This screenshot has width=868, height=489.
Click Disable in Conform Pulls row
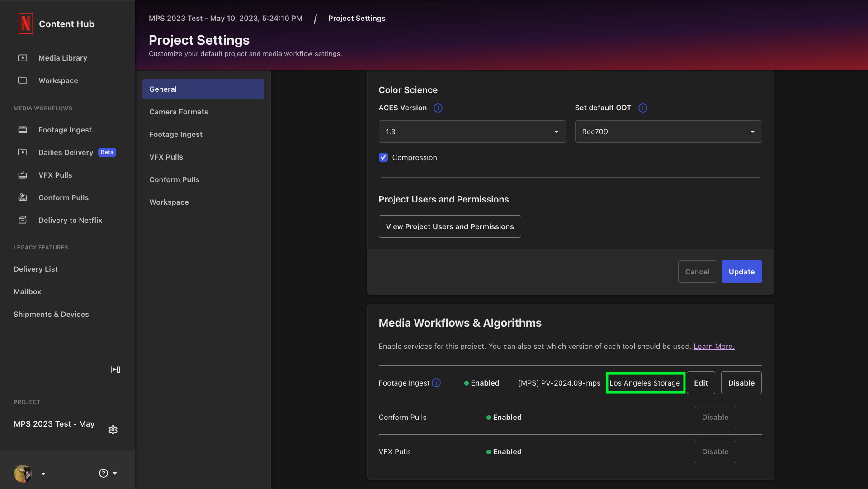[x=715, y=417]
